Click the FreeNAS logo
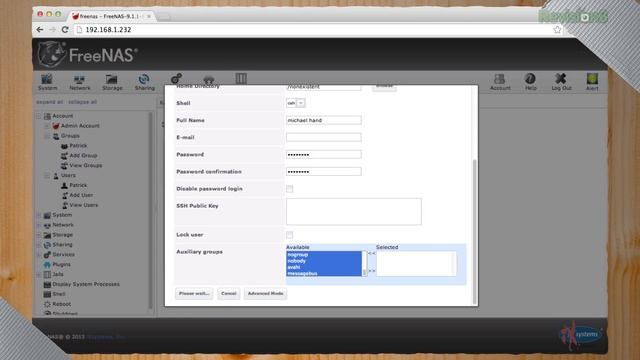640x360 pixels. [x=88, y=54]
